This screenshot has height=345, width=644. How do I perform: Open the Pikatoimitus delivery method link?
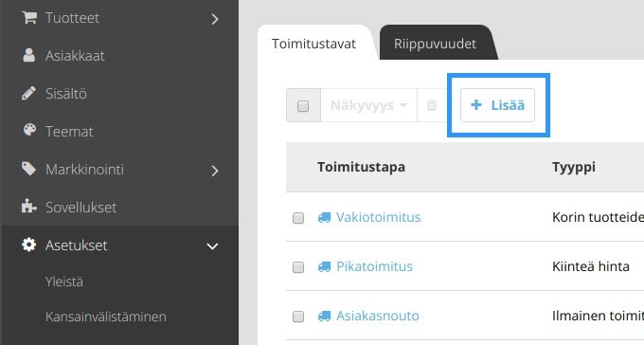(x=374, y=266)
